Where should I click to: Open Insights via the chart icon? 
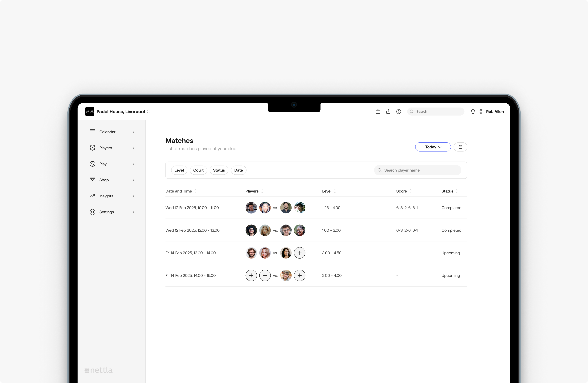pyautogui.click(x=106, y=196)
